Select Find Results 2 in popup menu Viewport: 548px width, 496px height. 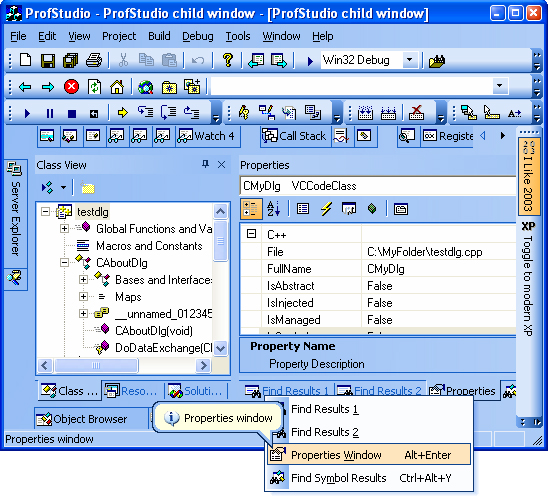pos(369,432)
